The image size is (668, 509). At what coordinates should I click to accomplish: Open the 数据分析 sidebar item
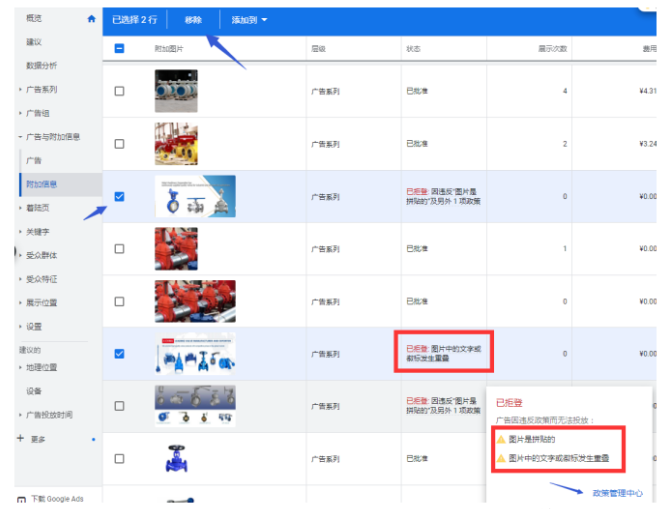pos(41,65)
